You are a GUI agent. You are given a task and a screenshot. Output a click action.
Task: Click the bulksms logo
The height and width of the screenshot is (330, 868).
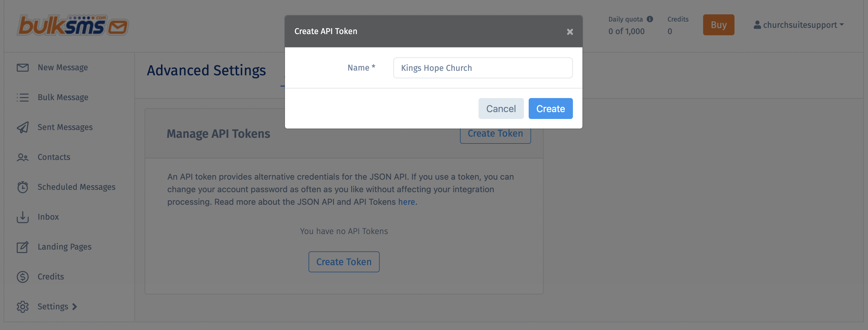pos(73,25)
